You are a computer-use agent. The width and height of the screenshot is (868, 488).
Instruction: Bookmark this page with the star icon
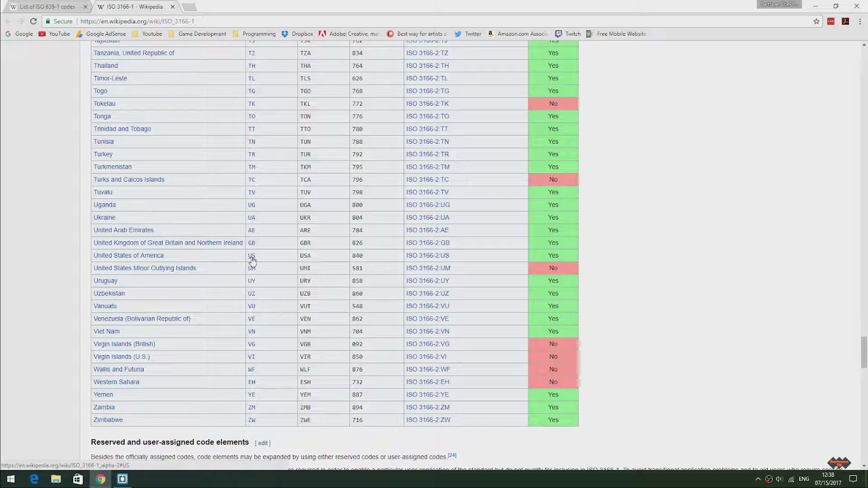[x=816, y=21]
